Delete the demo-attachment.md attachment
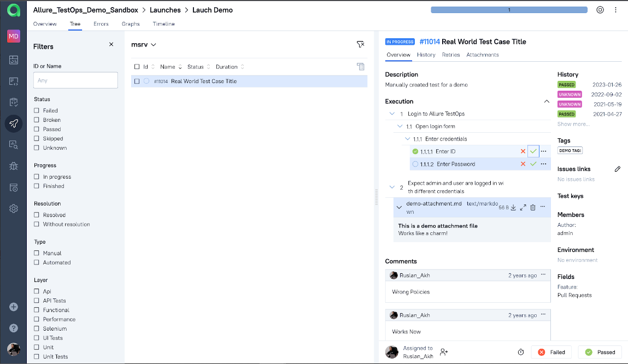Viewport: 628px width, 364px height. click(x=533, y=207)
